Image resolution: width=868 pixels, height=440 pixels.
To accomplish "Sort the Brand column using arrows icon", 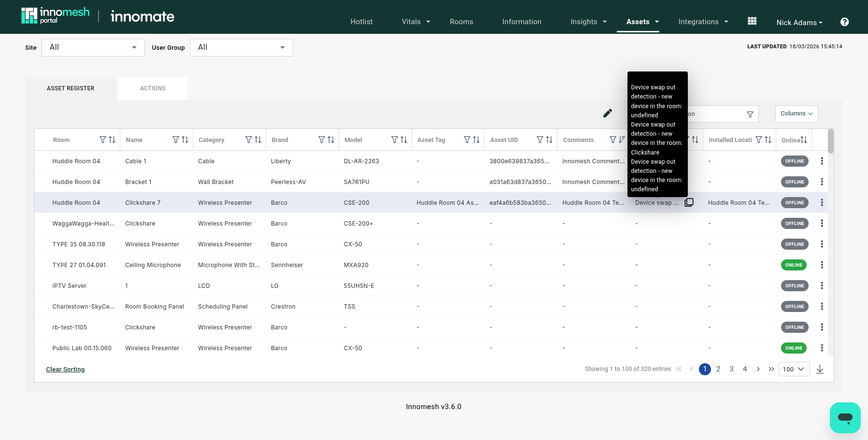I will (331, 140).
